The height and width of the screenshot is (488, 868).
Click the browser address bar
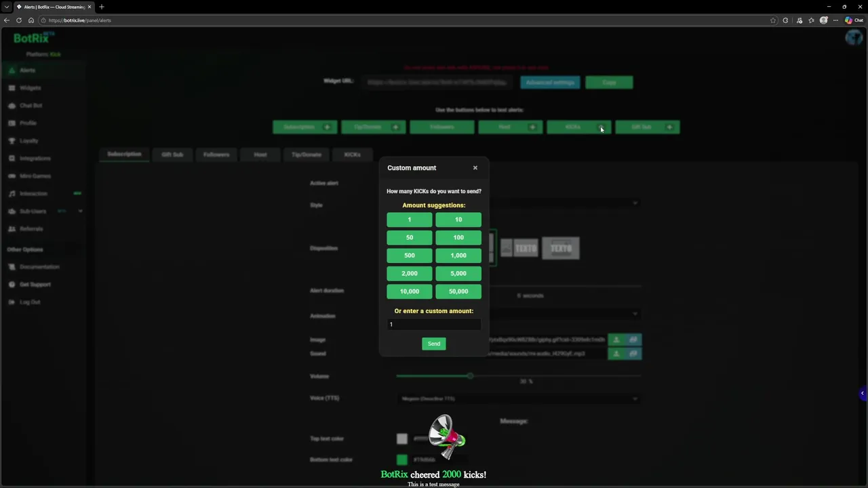[x=407, y=20]
